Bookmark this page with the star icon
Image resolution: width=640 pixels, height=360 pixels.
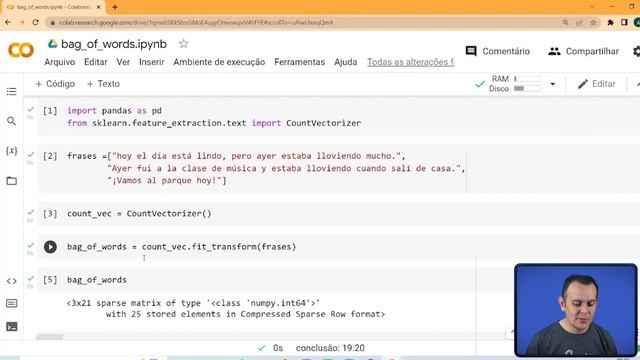pos(593,22)
